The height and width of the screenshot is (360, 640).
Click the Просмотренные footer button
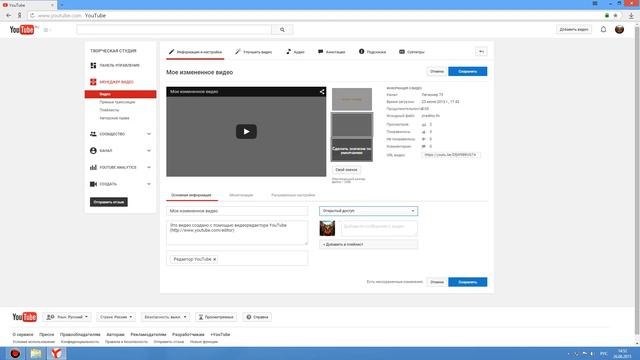point(216,317)
